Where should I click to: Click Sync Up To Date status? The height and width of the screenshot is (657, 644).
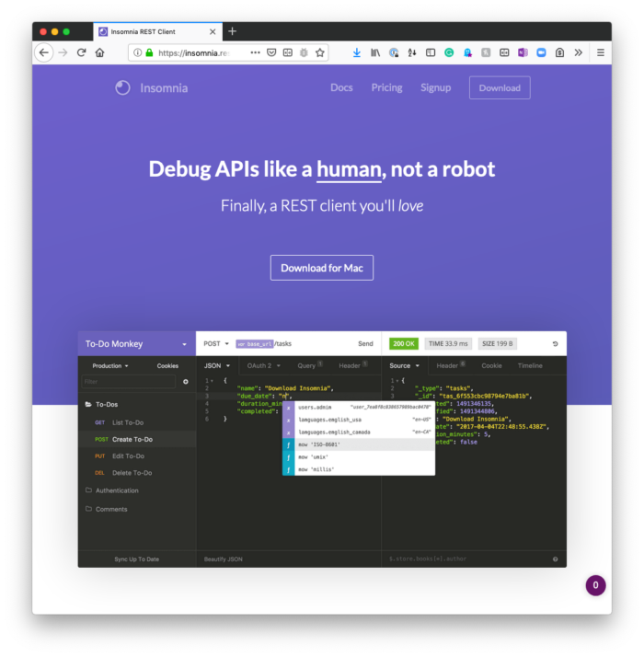136,559
